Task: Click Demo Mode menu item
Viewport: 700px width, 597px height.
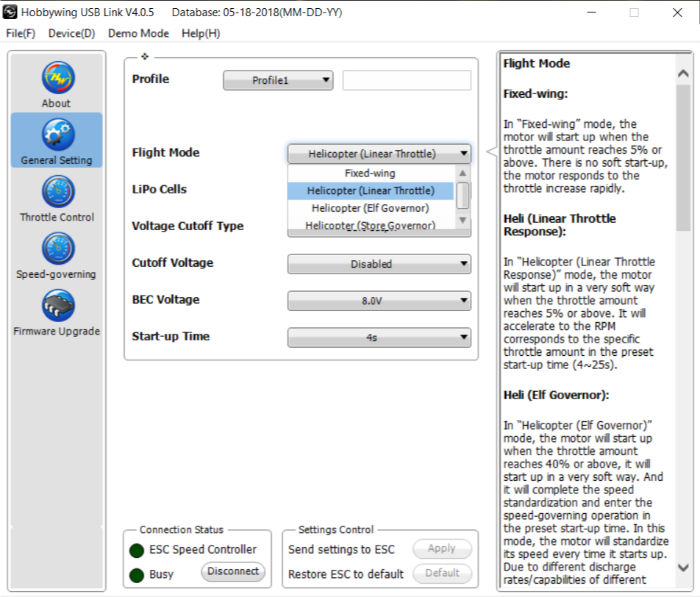Action: coord(138,34)
